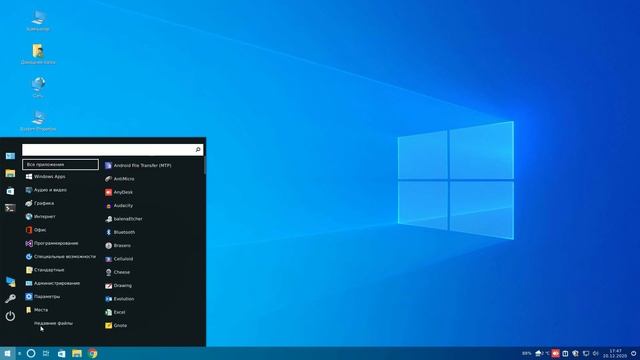Click the battery percentage in the tray
The height and width of the screenshot is (360, 640).
pos(527,353)
